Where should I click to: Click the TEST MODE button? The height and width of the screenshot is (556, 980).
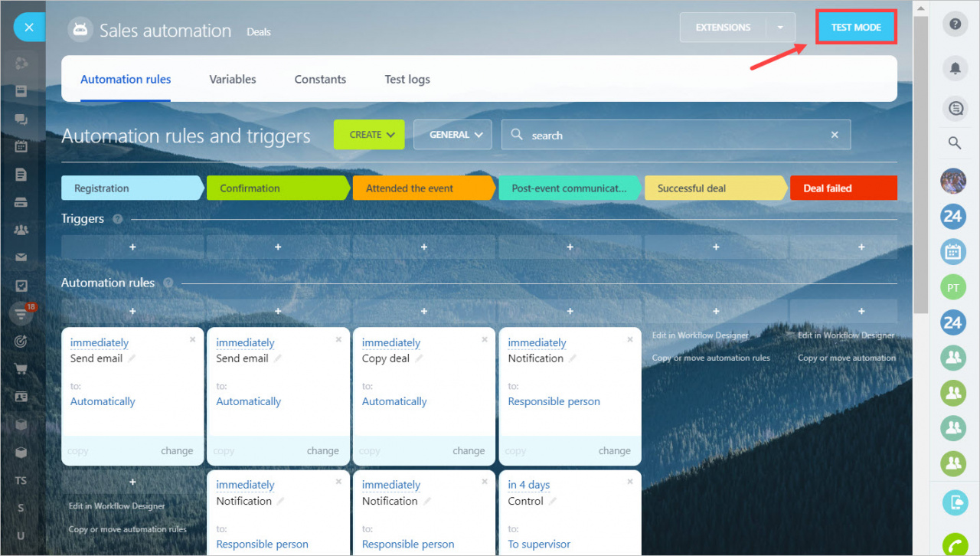coord(856,28)
